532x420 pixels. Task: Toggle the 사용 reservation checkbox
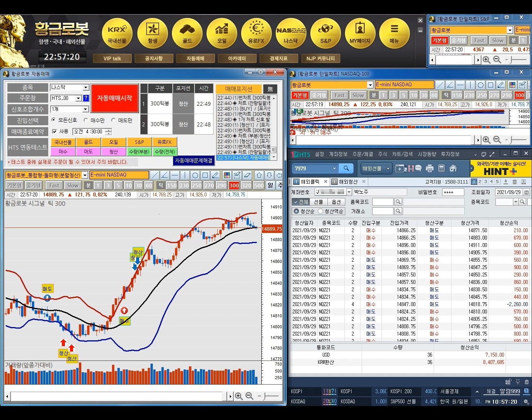click(x=54, y=131)
